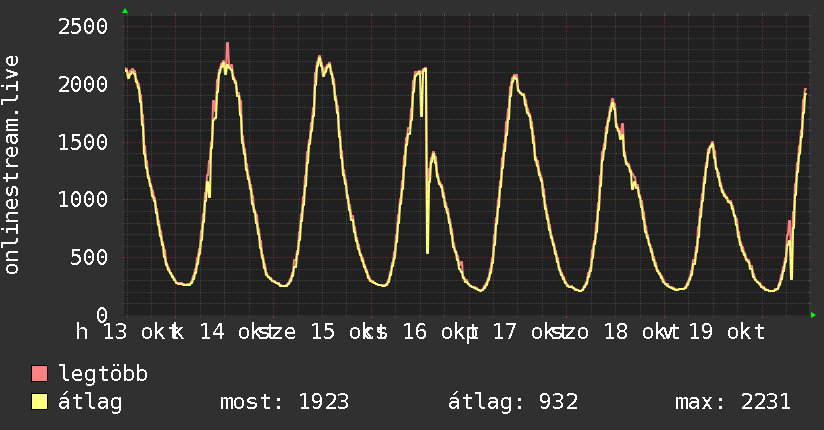Viewport: 824px width, 430px height.
Task: Click the k 14 okt date label
Action: (224, 332)
